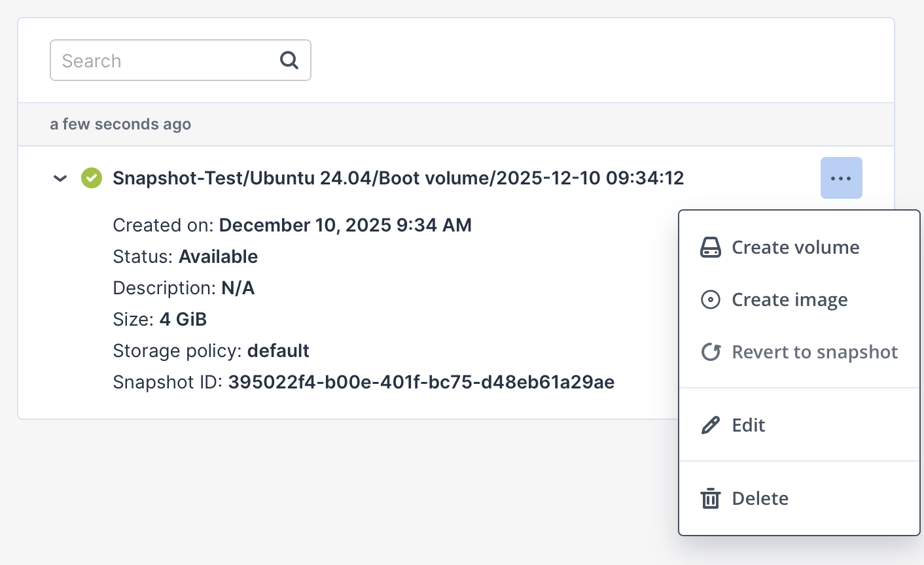Choose Create volume from the menu
Screen dimensions: 924x565
tap(795, 247)
